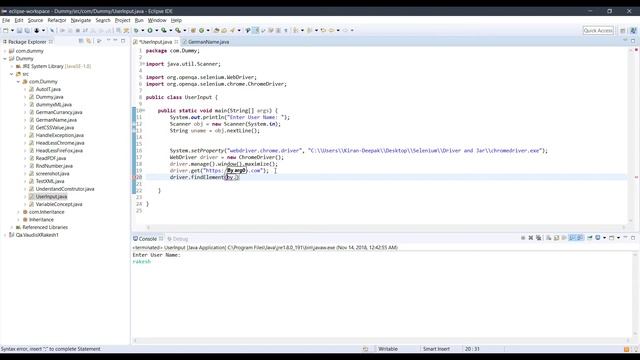
Task: Expand the Referenced Libraries node
Action: [x=12, y=227]
